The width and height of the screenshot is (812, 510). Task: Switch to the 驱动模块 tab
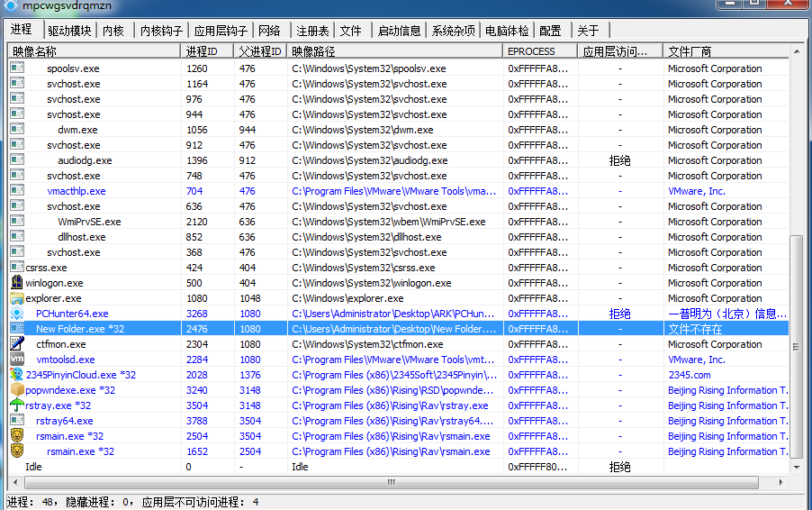(69, 31)
